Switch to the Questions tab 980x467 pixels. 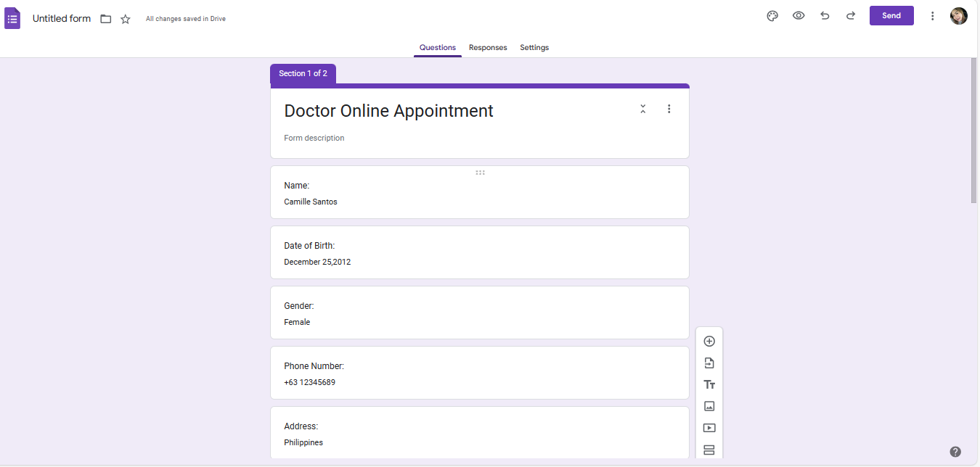tap(438, 48)
